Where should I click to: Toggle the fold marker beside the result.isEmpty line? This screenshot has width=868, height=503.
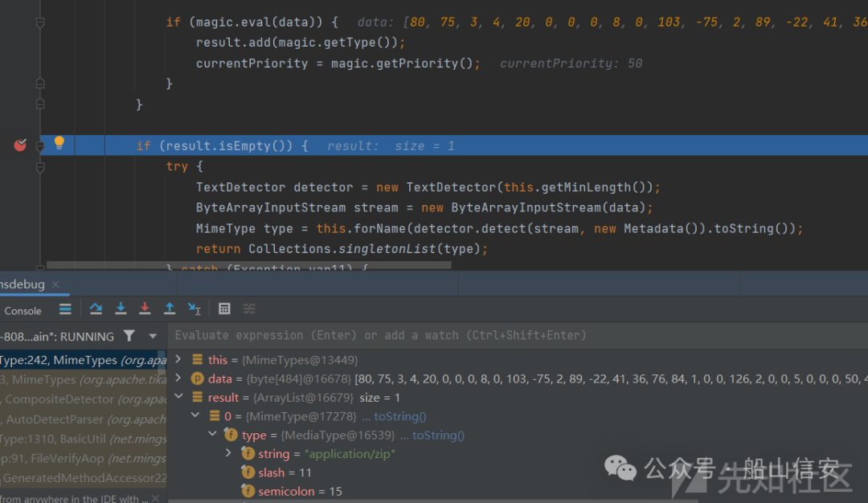click(40, 146)
